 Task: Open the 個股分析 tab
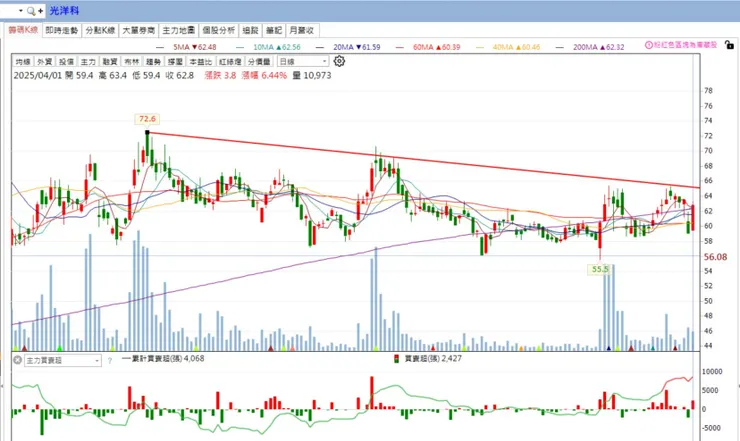pos(219,30)
